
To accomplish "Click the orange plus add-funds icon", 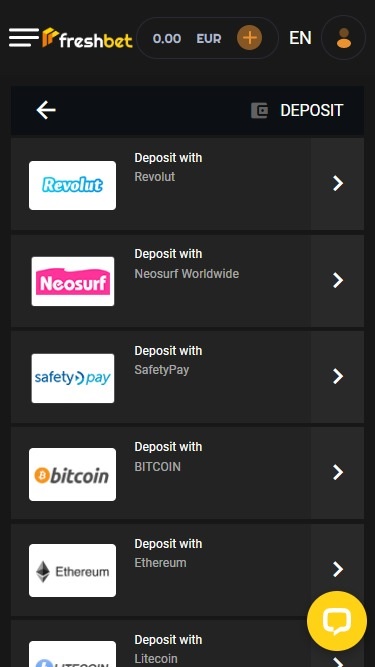I will (250, 38).
